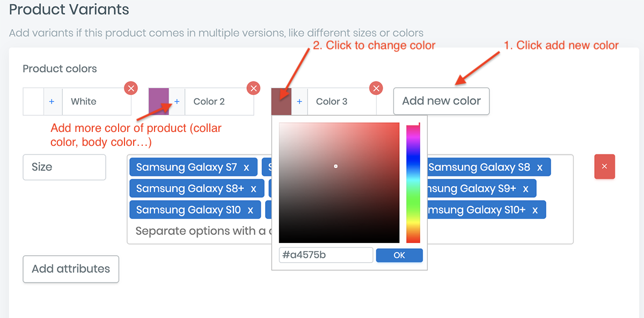Click plus icon next to White swatch
Image resolution: width=644 pixels, height=318 pixels.
click(52, 101)
